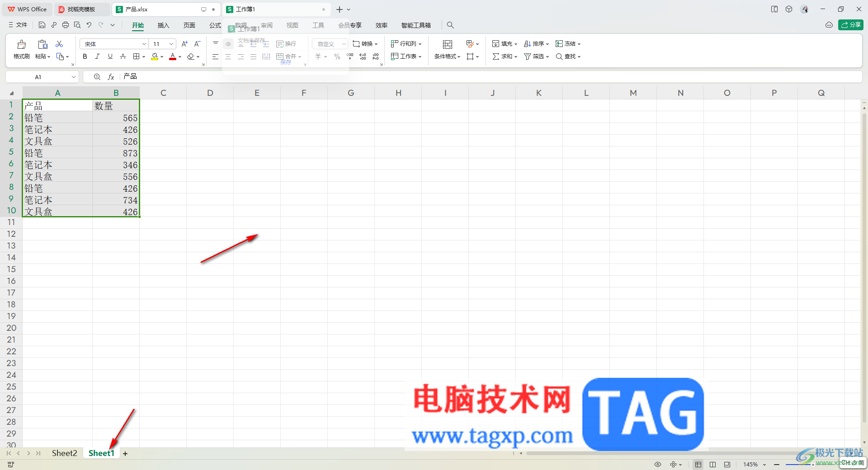The image size is (868, 470).
Task: Undo the last action
Action: (x=89, y=25)
